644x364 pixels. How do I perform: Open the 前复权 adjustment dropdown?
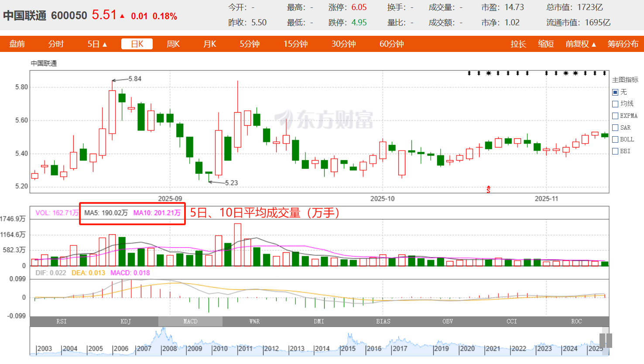click(581, 44)
